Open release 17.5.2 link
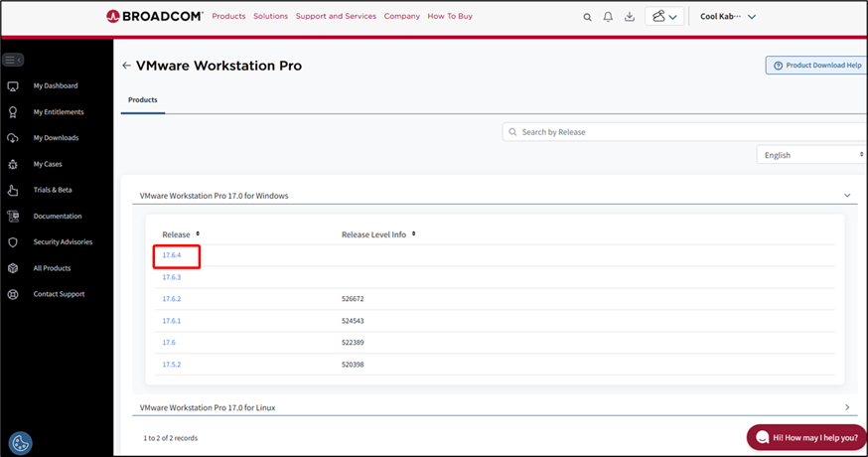868x457 pixels. 172,365
